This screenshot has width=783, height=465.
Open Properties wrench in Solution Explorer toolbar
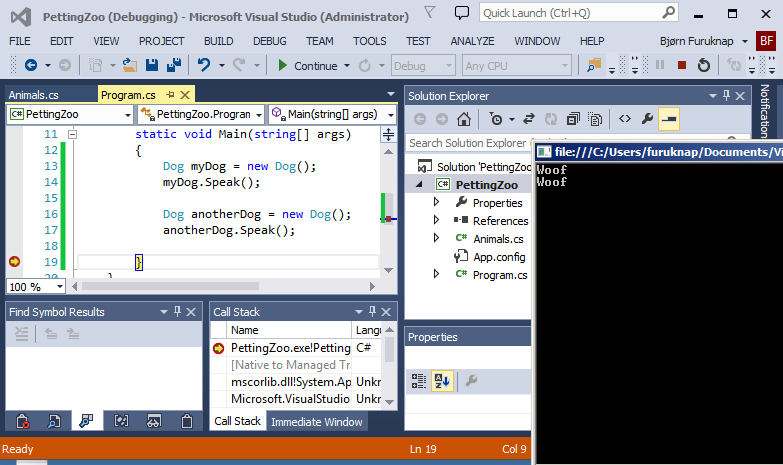(x=647, y=119)
